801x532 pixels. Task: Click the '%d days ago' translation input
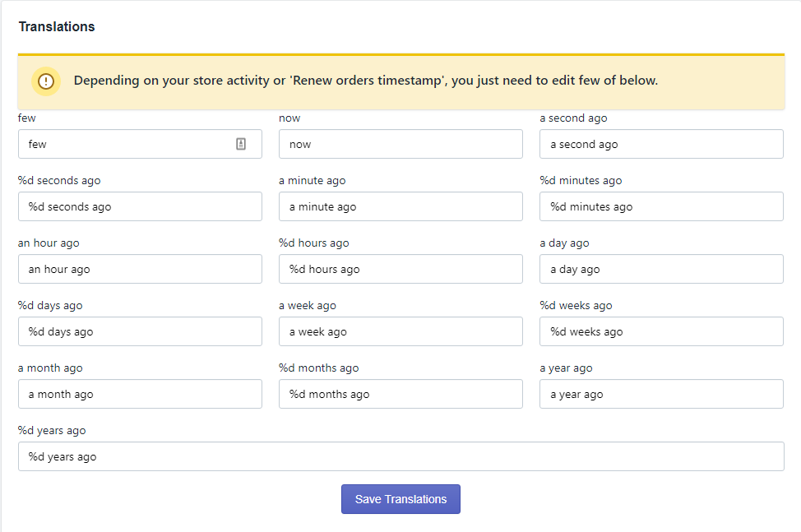(140, 331)
